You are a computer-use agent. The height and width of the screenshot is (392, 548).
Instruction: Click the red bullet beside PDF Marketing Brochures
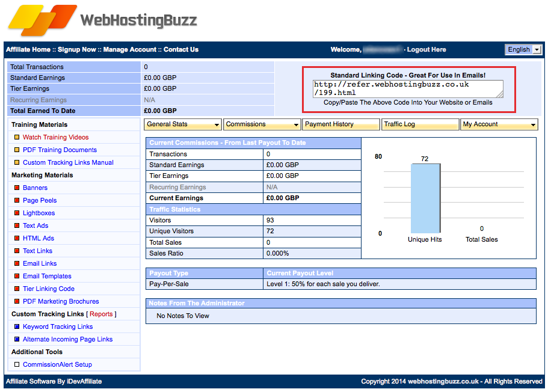pyautogui.click(x=17, y=301)
